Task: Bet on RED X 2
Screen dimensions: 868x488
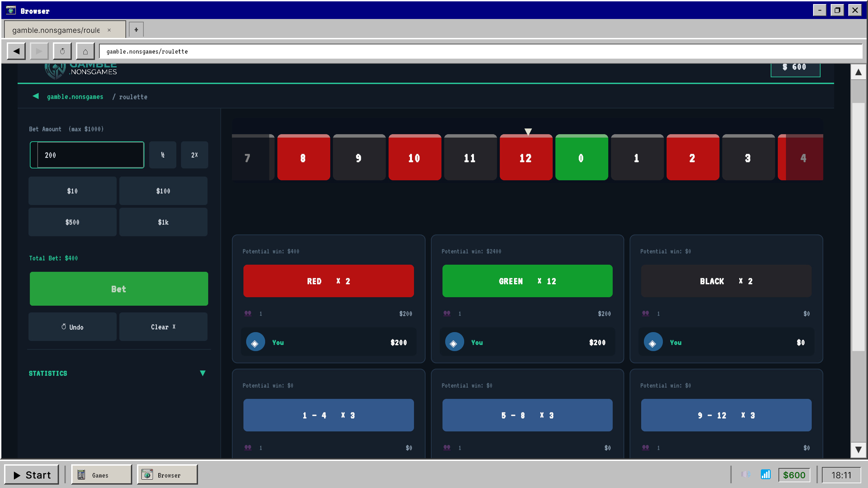Action: 329,281
